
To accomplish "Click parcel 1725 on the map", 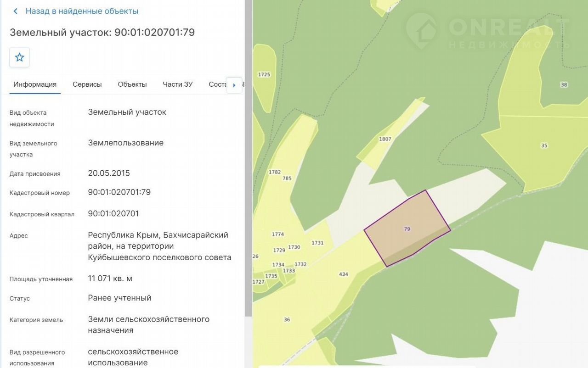I will (264, 74).
